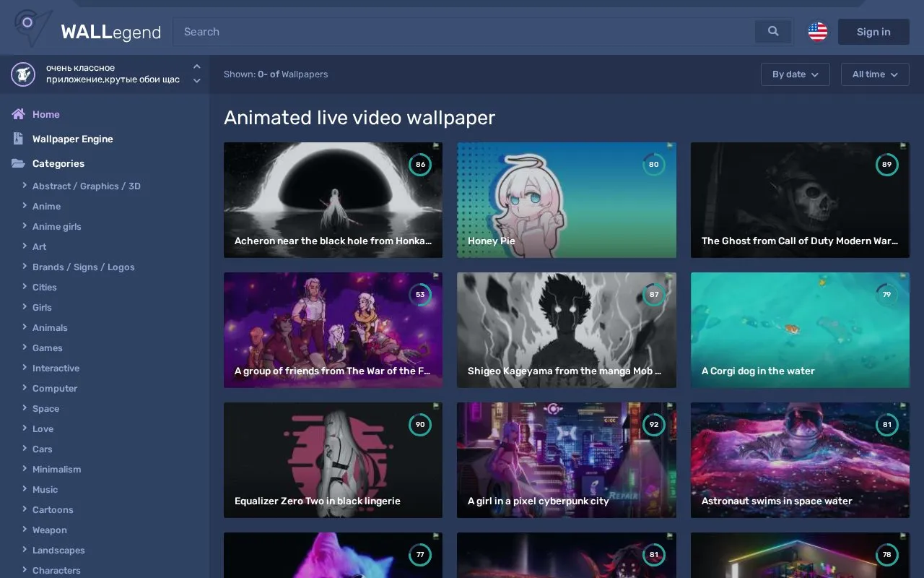Click rating 92 circle on cyberpunk city
924x578 pixels.
click(x=653, y=424)
